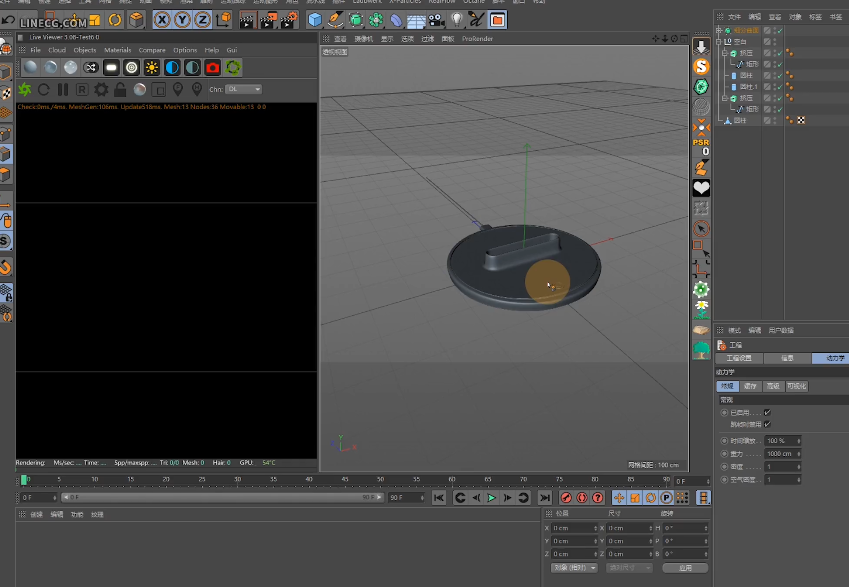849x587 pixels.
Task: Open Render Settings clapperboard with gear
Action: 289,21
